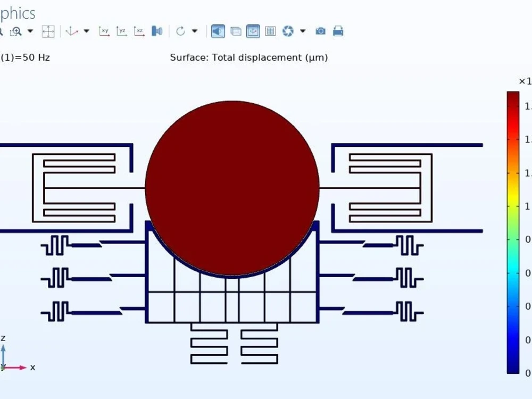Toggle the Transparency icon
Image resolution: width=532 pixels, height=399 pixels.
click(x=235, y=31)
